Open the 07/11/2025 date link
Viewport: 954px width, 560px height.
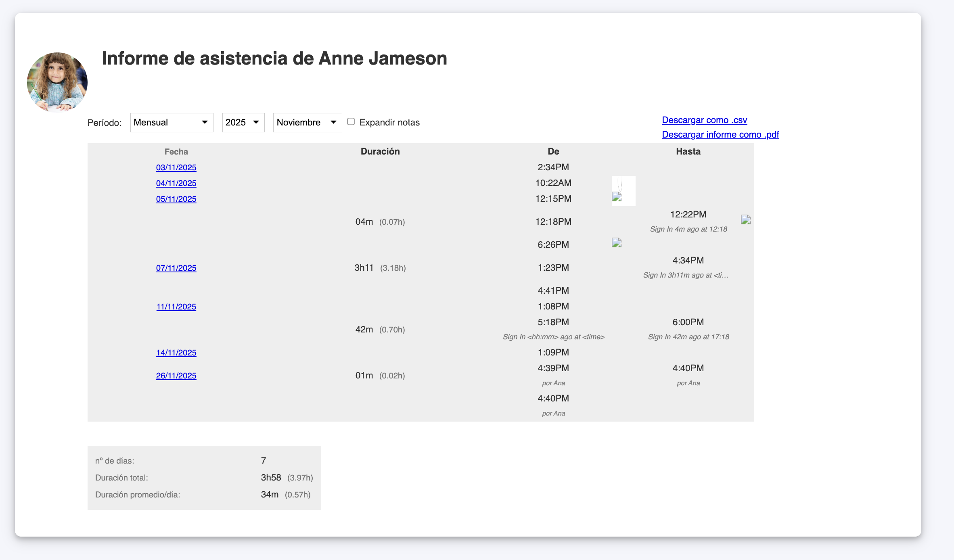coord(176,268)
